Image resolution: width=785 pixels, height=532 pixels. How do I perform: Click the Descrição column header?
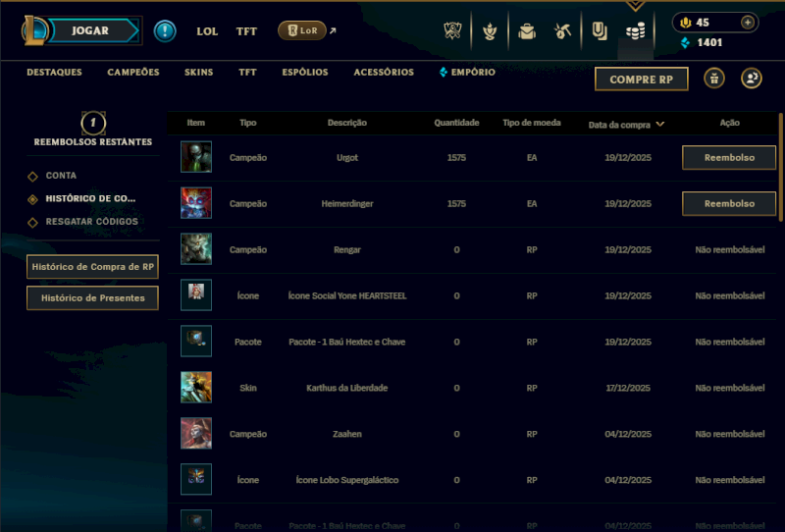[x=347, y=123]
